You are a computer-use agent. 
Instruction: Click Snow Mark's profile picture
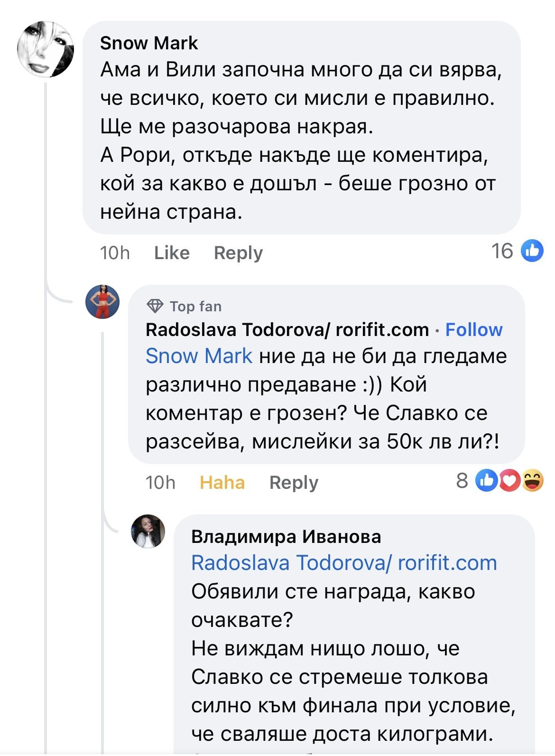click(x=46, y=49)
